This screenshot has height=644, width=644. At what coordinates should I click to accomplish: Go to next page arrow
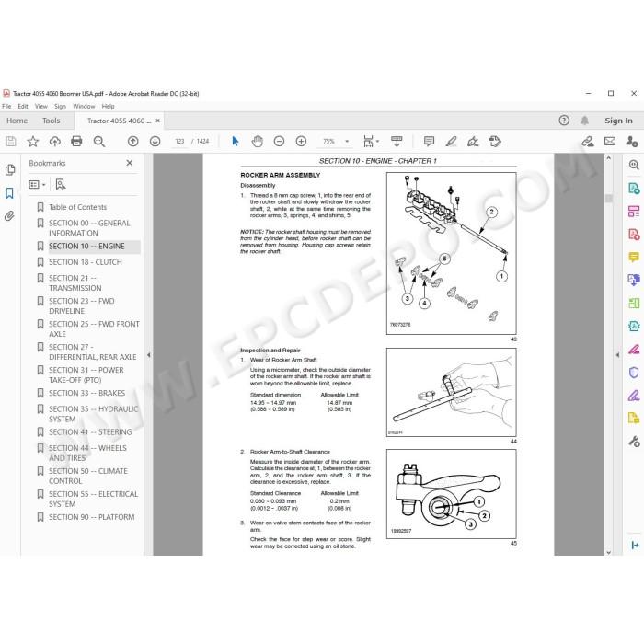[x=155, y=142]
